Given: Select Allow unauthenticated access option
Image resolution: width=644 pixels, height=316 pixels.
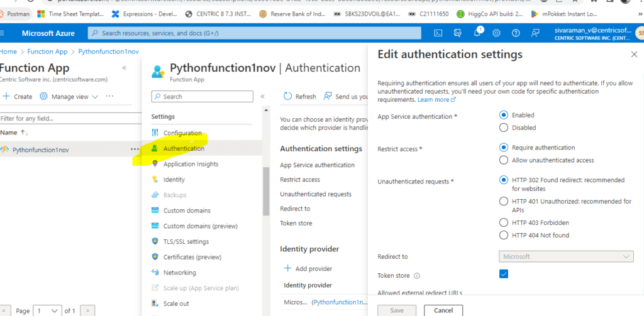Looking at the screenshot, I should click(x=504, y=160).
